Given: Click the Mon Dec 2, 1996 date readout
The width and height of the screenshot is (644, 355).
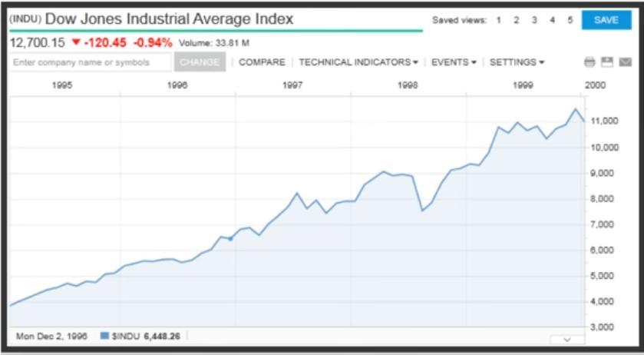Looking at the screenshot, I should [x=51, y=336].
